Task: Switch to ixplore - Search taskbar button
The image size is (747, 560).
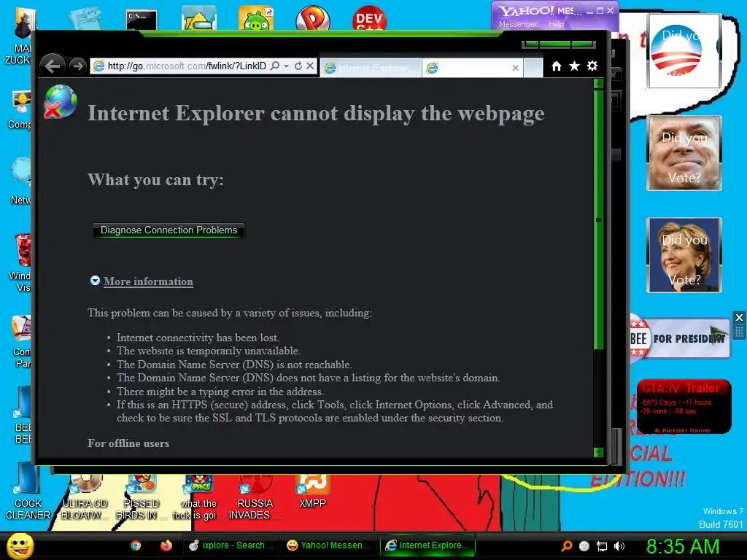Action: 231,545
